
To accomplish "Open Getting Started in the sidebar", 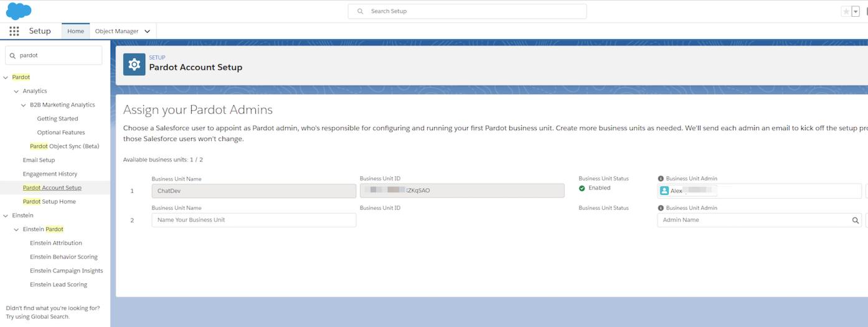I will (57, 118).
